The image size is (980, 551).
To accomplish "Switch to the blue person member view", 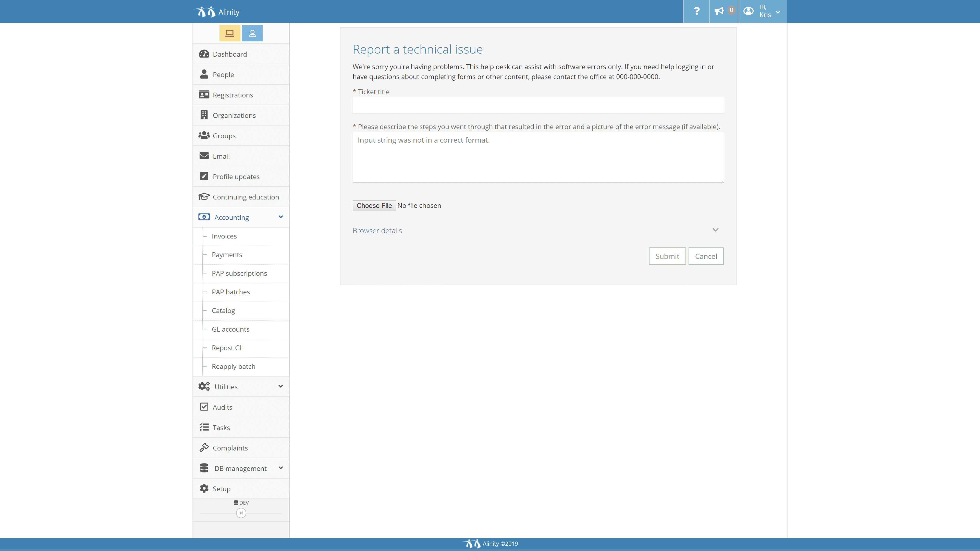I will 252,33.
